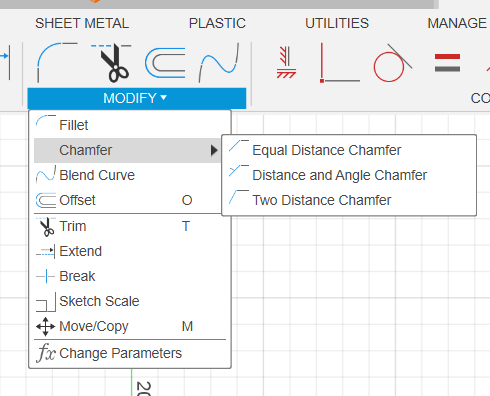Open the UTILITIES tab
490x396 pixels.
(x=337, y=23)
